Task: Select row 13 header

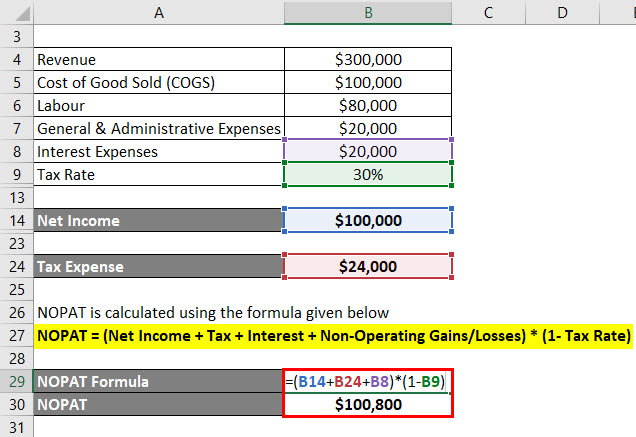Action: point(17,198)
